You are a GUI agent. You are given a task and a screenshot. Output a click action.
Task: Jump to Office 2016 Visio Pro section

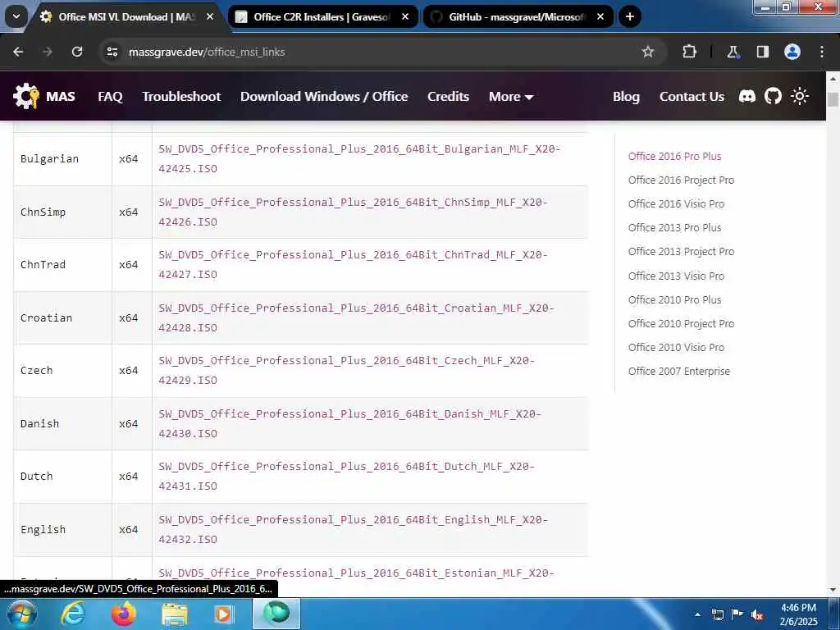(x=676, y=203)
